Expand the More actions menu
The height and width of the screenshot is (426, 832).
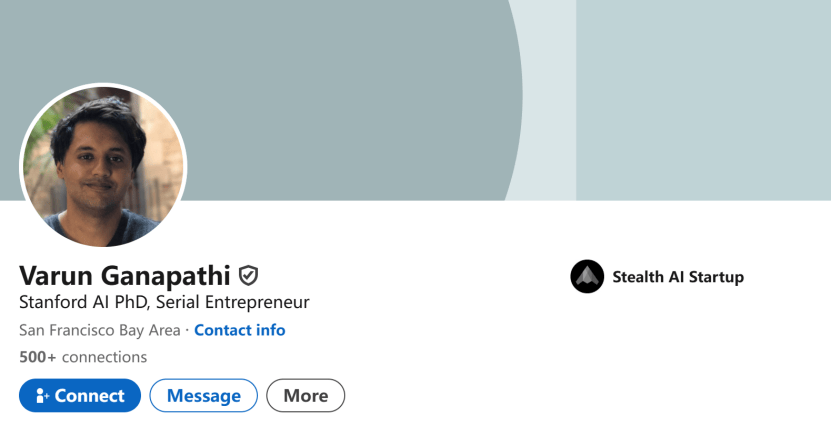point(305,396)
